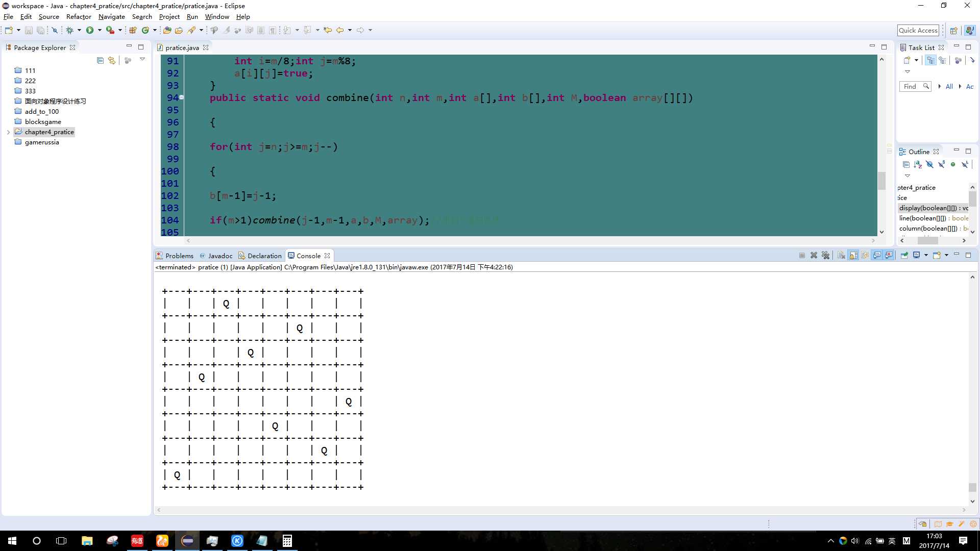980x551 pixels.
Task: Click the Java perspective icon at top right
Action: point(970,31)
